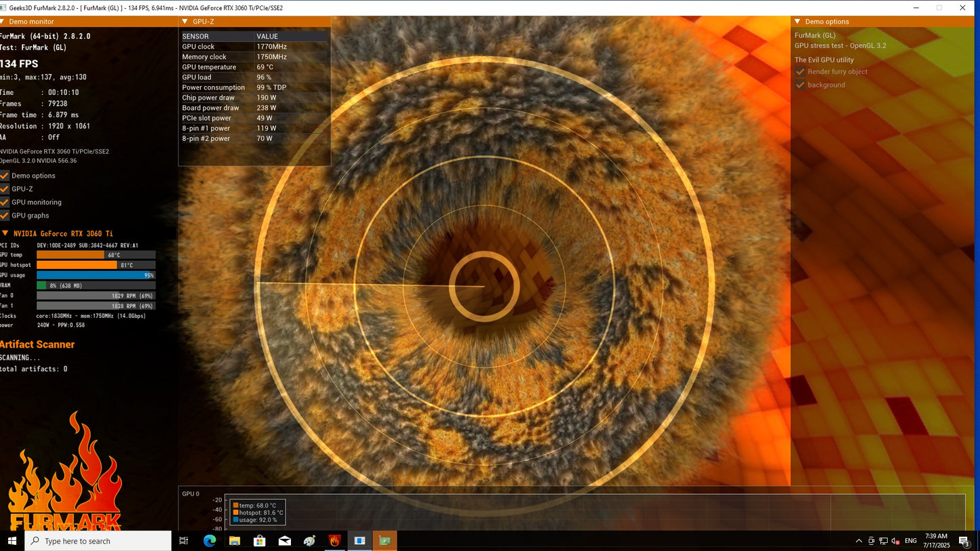Click the GPU usage blue bar
Image resolution: width=980 pixels, height=551 pixels.
(x=96, y=275)
